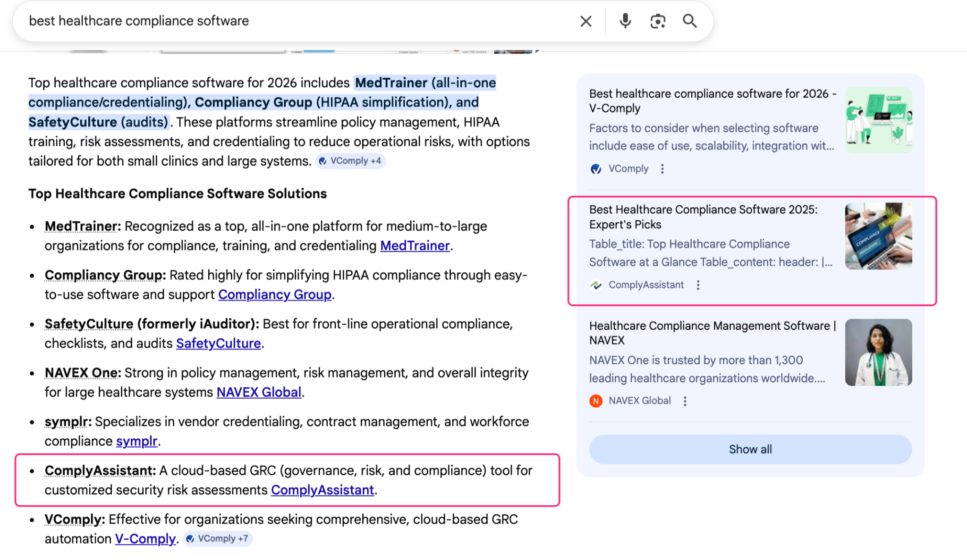The width and height of the screenshot is (967, 560).
Task: Click the 'ComplyAssistant' source name label
Action: pyautogui.click(x=646, y=285)
